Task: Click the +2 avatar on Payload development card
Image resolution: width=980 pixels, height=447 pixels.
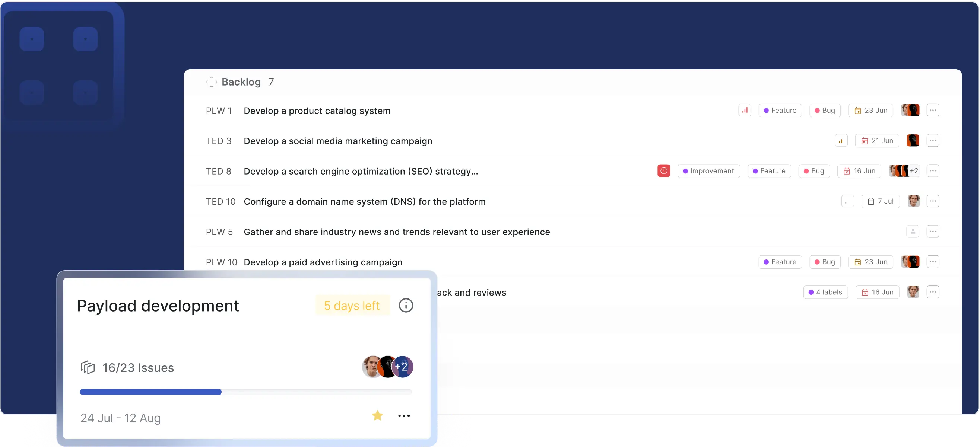Action: [x=402, y=366]
